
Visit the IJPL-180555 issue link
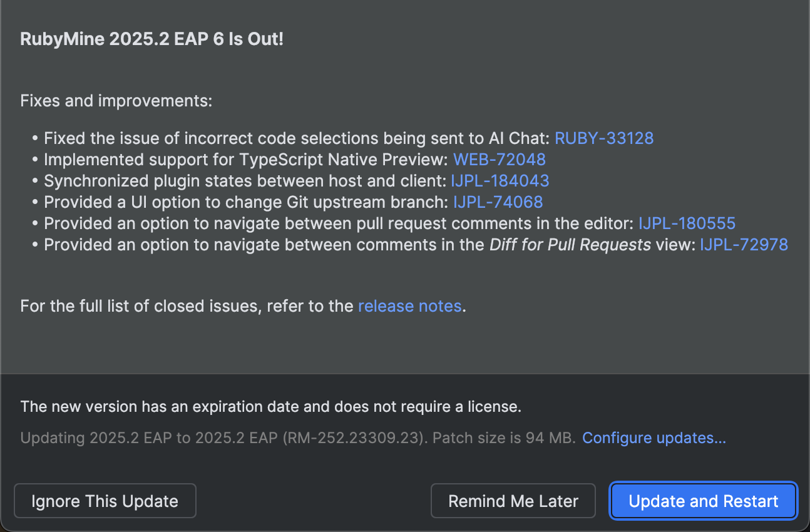point(687,223)
